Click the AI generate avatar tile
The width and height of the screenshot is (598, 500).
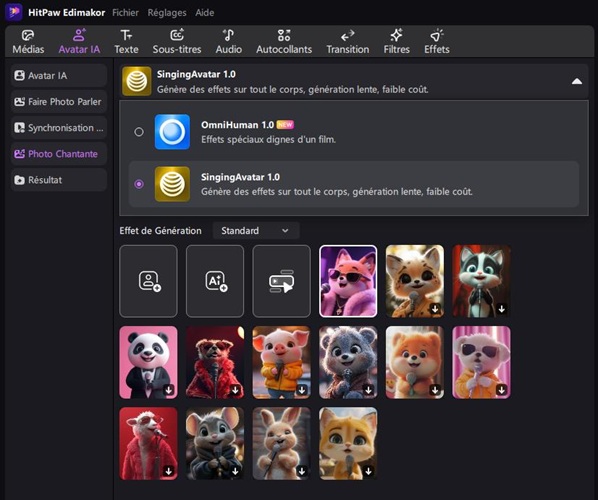215,281
